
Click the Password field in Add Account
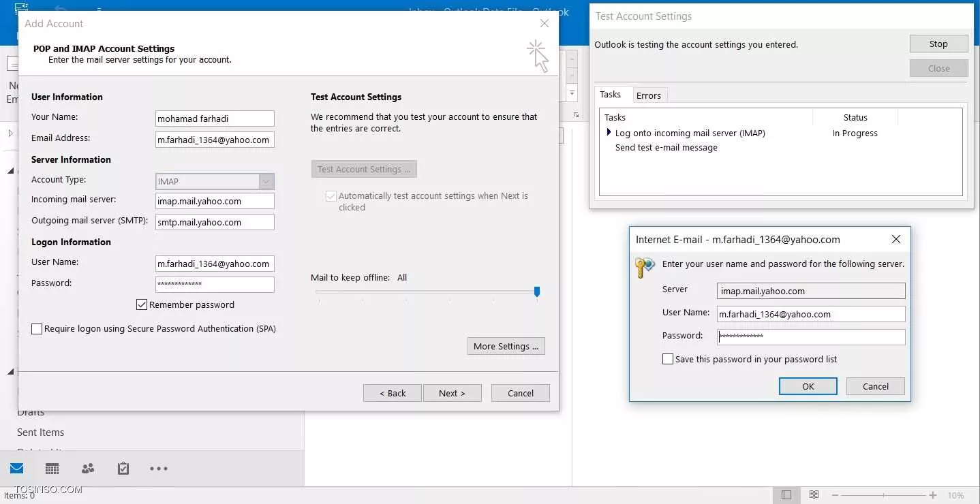click(215, 284)
